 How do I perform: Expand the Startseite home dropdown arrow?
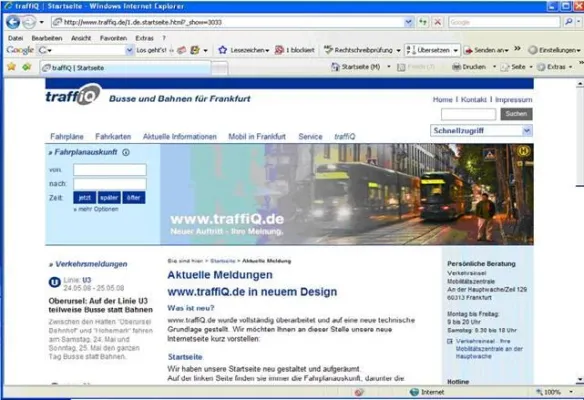(389, 67)
